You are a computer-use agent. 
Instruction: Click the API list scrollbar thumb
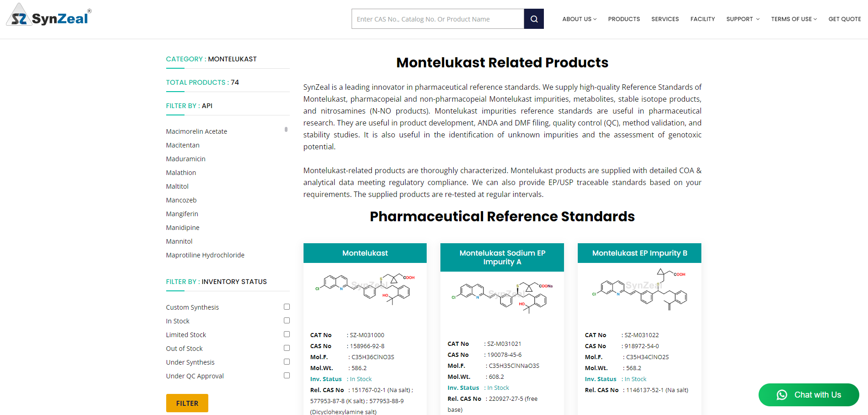tap(286, 130)
